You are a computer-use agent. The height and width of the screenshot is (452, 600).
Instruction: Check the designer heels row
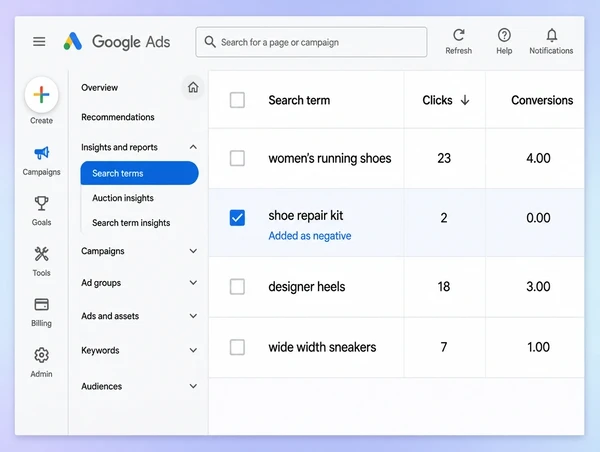pyautogui.click(x=237, y=287)
